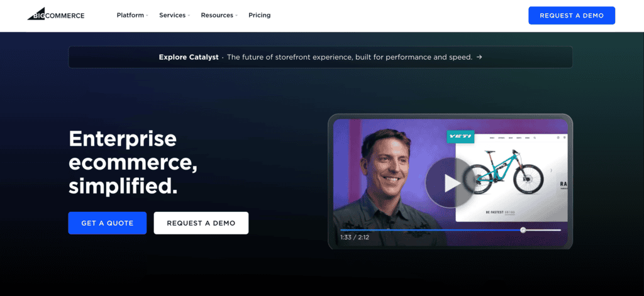Click the white Request a Demo button
Image resolution: width=644 pixels, height=296 pixels.
pos(201,223)
